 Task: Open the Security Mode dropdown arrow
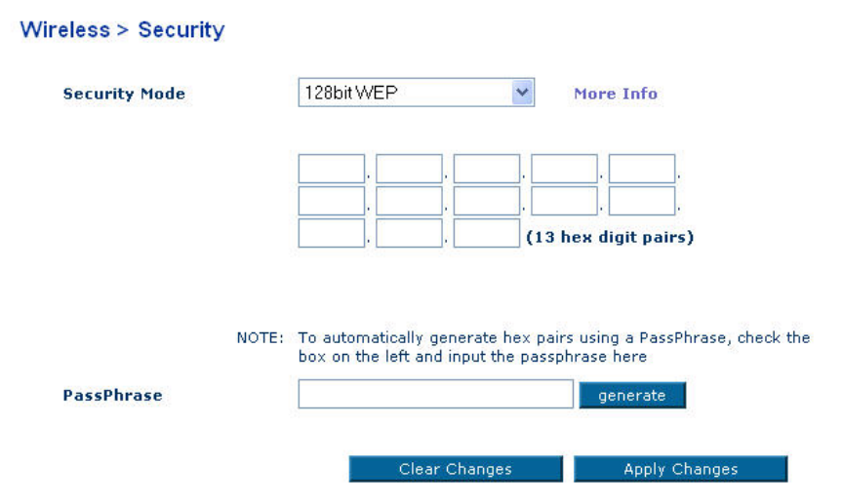click(x=523, y=93)
